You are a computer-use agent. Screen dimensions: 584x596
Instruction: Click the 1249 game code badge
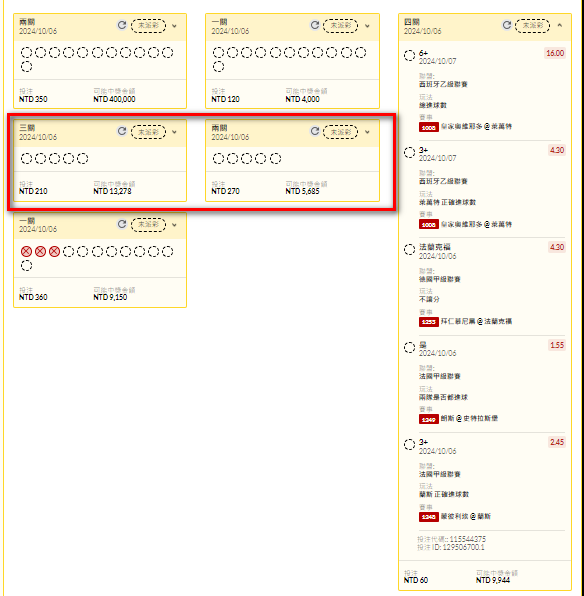428,419
